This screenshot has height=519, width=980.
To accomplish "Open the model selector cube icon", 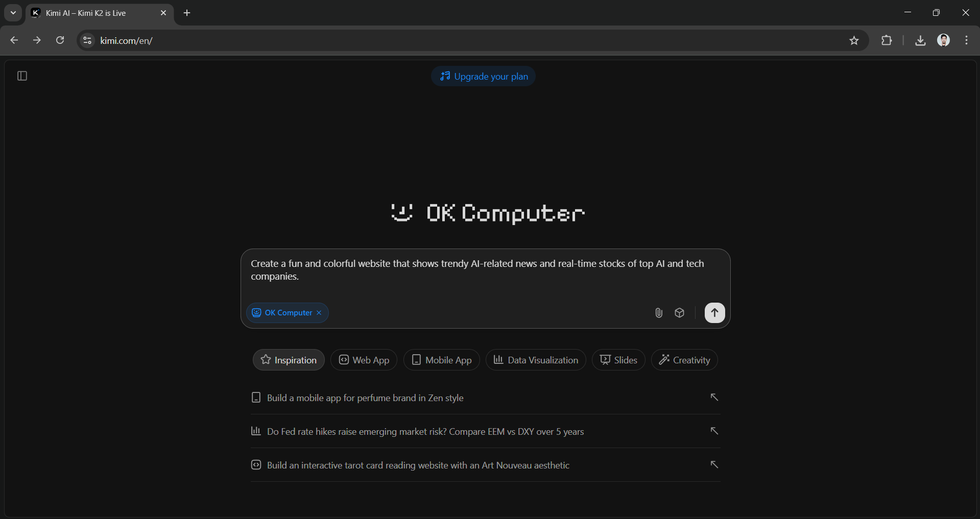I will pos(679,313).
